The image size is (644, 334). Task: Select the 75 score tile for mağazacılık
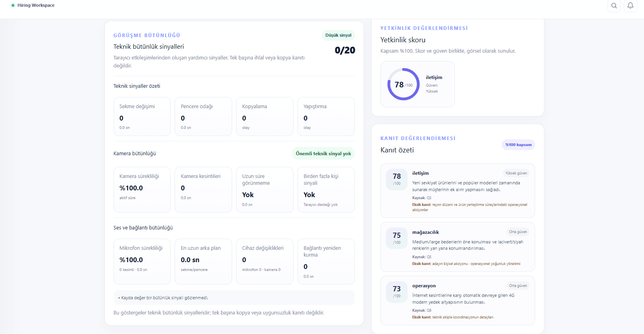coord(397,238)
